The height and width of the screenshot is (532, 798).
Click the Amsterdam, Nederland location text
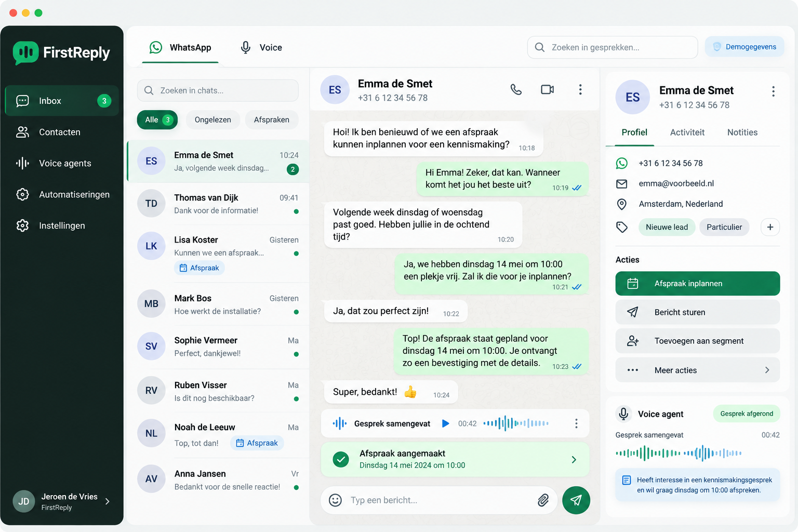(x=681, y=204)
